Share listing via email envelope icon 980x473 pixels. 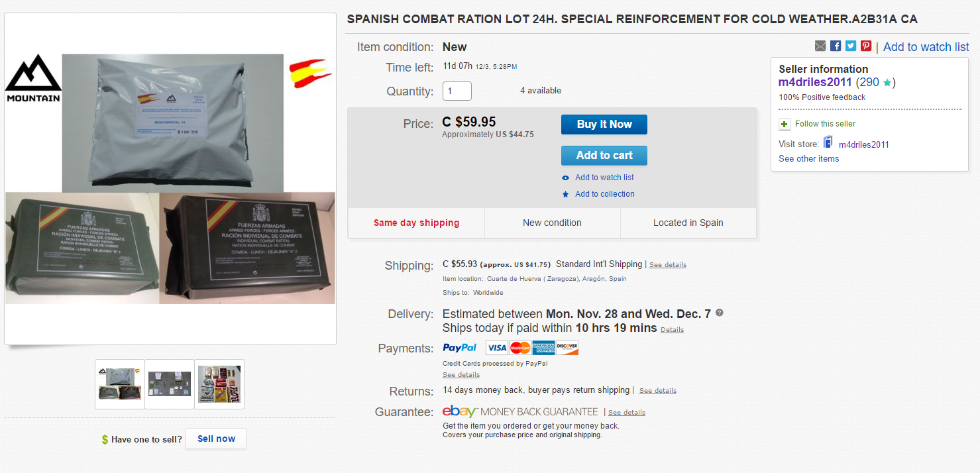coord(820,46)
